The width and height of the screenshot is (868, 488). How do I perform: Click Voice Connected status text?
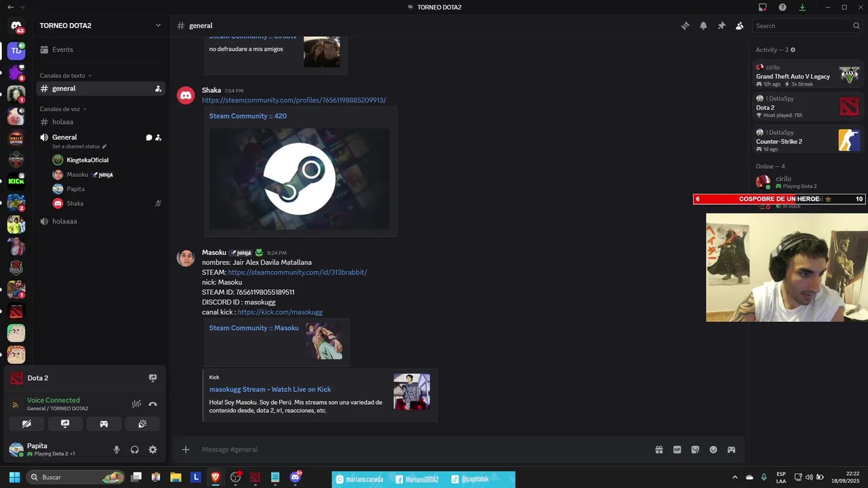tap(54, 401)
